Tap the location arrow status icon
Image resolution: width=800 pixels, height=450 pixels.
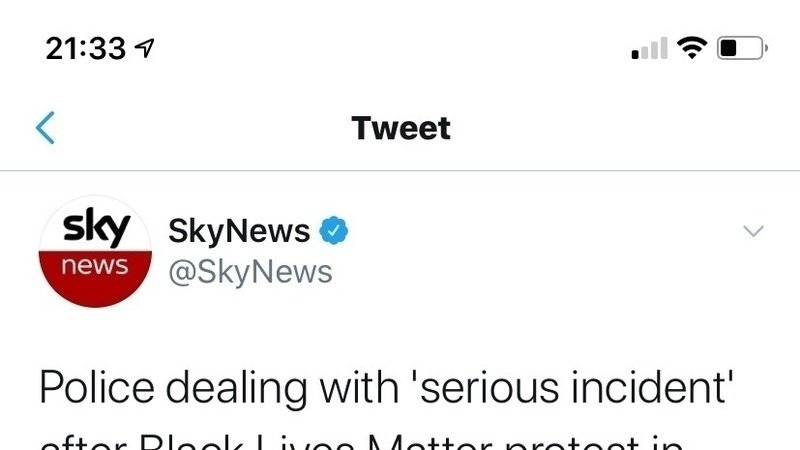coord(144,48)
